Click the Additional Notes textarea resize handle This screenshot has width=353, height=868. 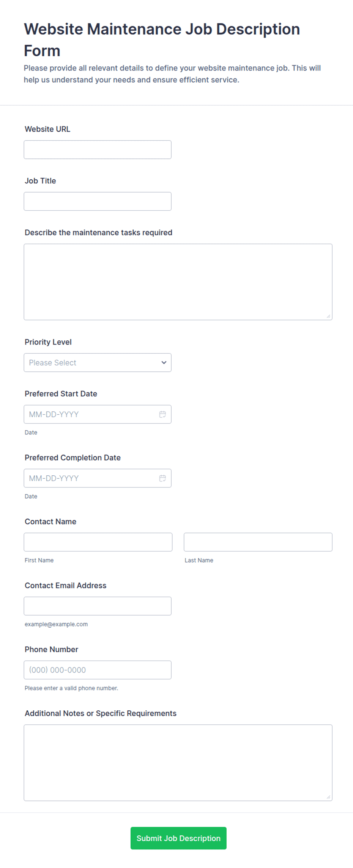(x=328, y=797)
